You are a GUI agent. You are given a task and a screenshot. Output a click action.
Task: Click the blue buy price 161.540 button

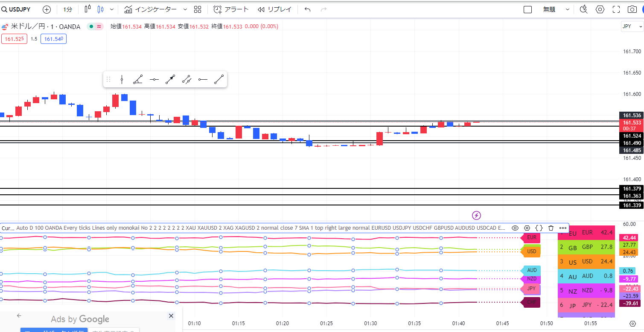[53, 39]
